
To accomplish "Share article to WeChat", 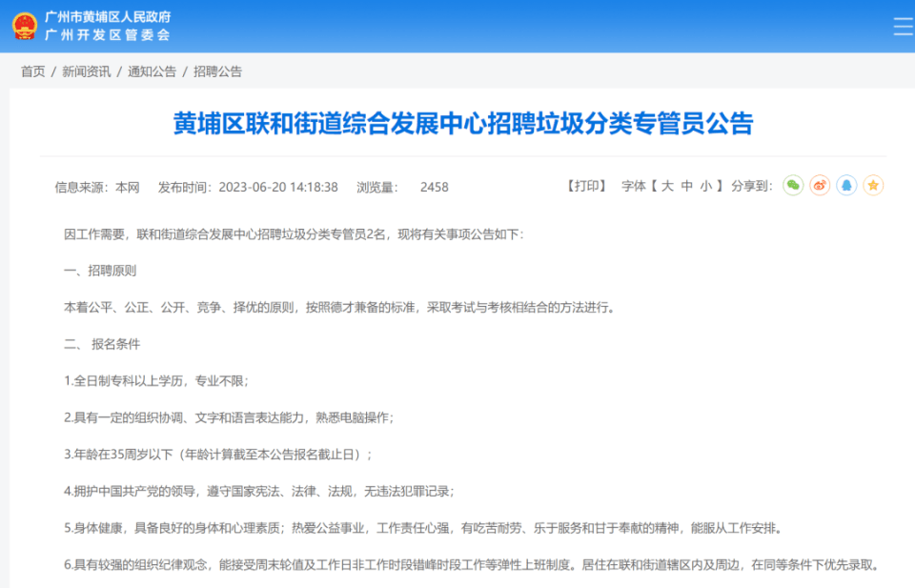I will pos(793,186).
